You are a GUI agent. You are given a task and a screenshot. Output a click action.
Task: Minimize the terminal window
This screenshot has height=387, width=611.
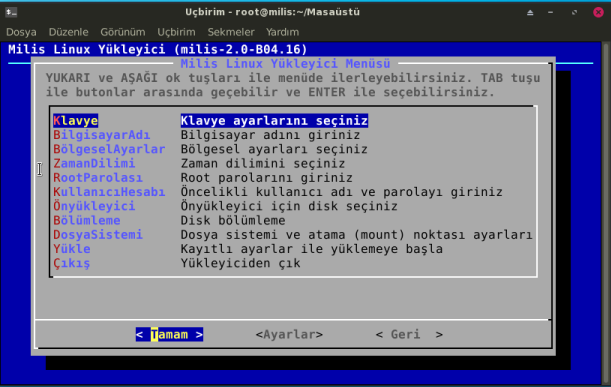(550, 12)
